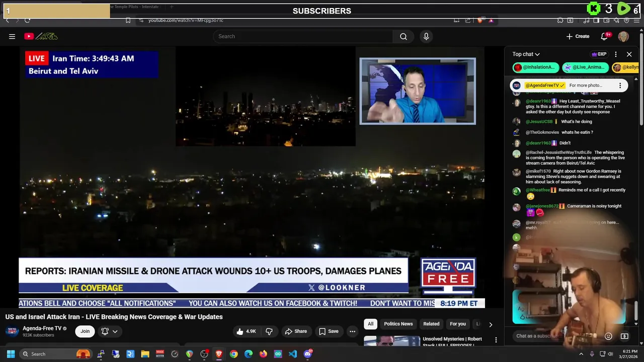Image resolution: width=644 pixels, height=362 pixels.
Task: Select the For you chip
Action: click(x=458, y=324)
